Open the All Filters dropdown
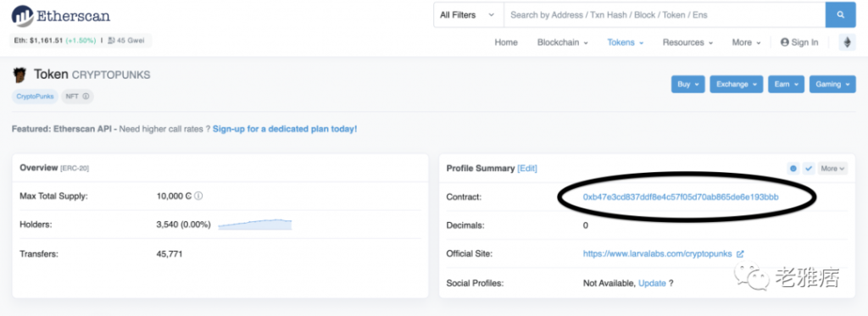This screenshot has height=316, width=868. (x=468, y=15)
